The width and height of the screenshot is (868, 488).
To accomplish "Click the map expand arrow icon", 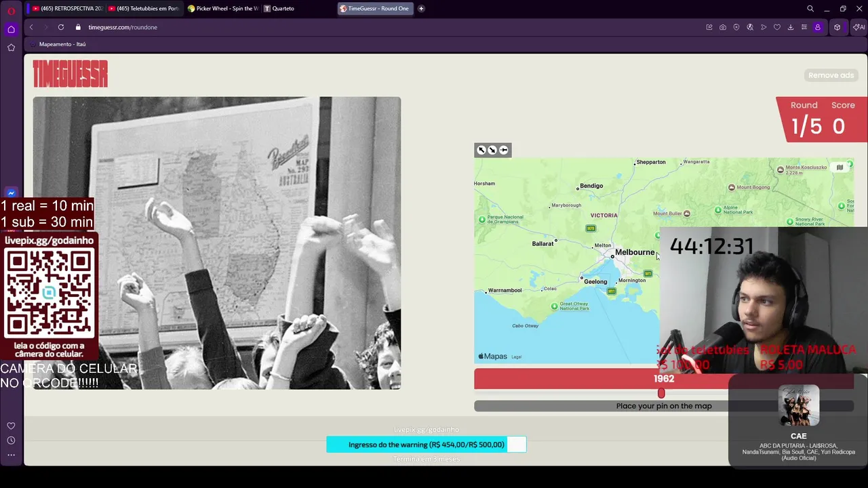I will pyautogui.click(x=481, y=150).
